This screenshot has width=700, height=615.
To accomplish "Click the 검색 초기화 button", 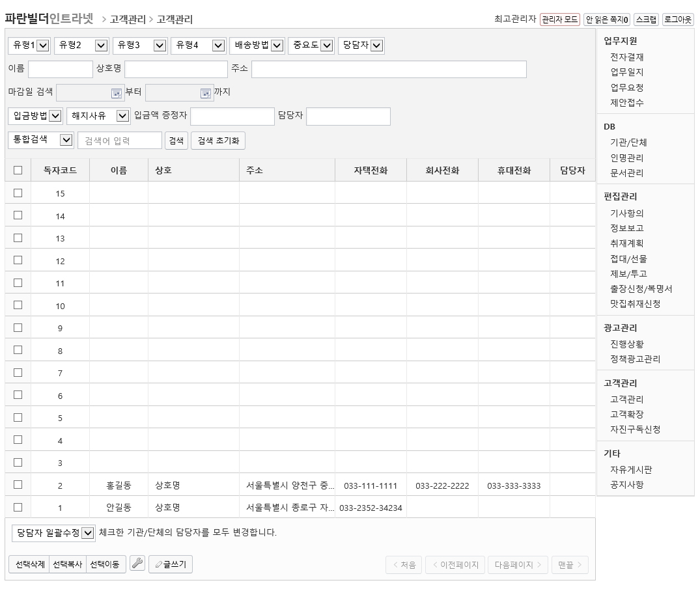I will pyautogui.click(x=218, y=141).
